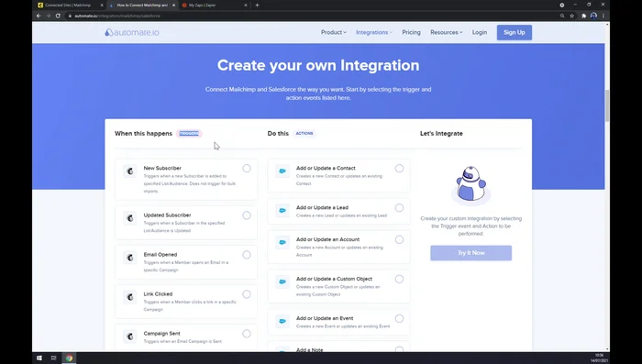The width and height of the screenshot is (642, 364).
Task: Click Mailchimp icon beside Campaign Sent
Action: click(x=130, y=336)
